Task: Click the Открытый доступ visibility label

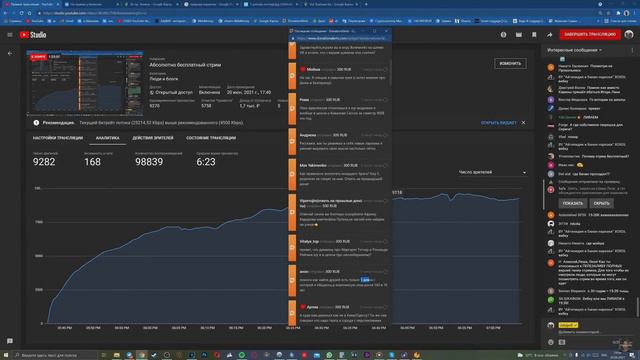Action: (x=173, y=93)
